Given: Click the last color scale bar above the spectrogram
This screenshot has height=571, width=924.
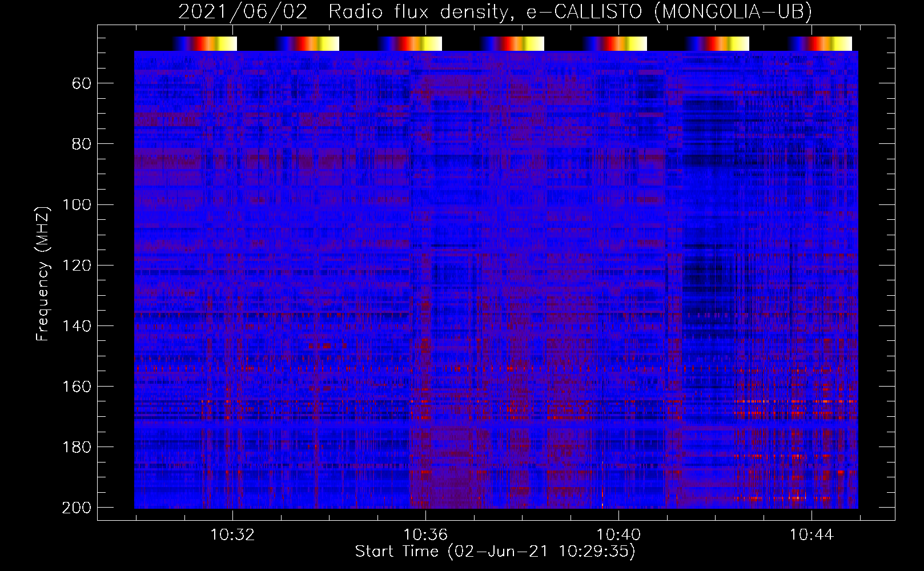Looking at the screenshot, I should point(819,44).
